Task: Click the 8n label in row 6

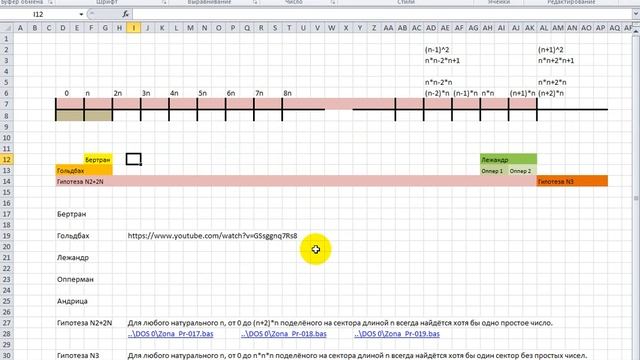Action: (287, 93)
